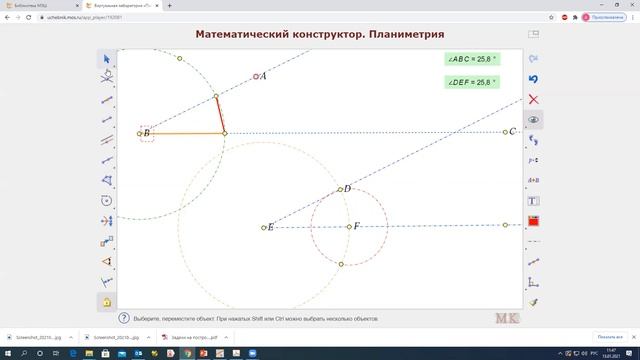Click the show all downloads button
The image size is (640, 360).
tap(610, 337)
